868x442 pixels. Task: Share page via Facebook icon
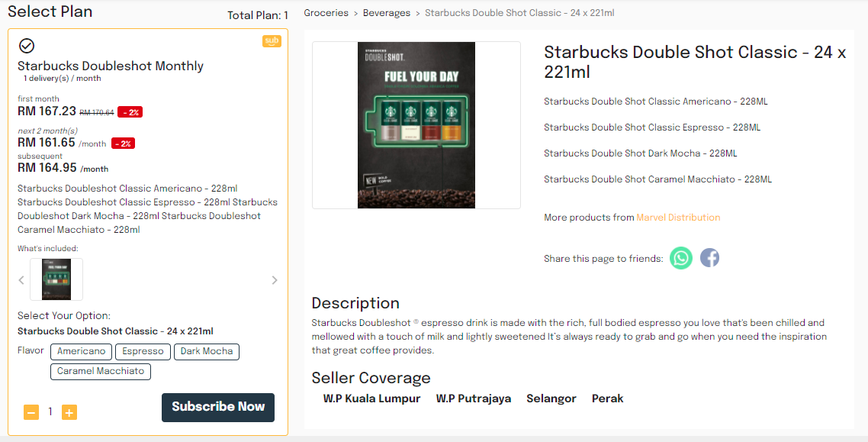(x=709, y=257)
